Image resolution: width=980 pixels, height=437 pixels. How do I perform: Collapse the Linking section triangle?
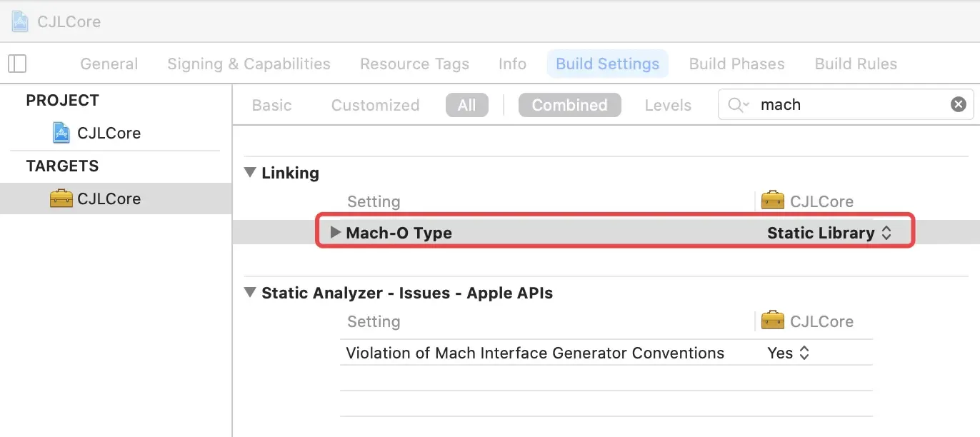coord(250,173)
